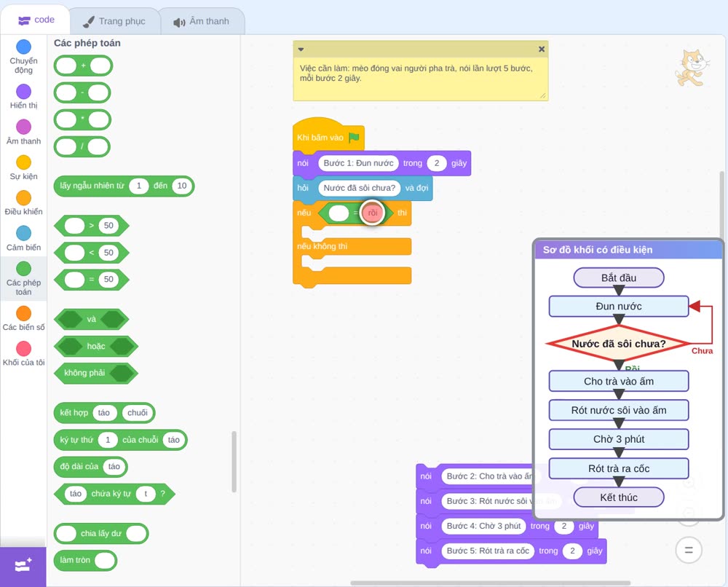Image resolution: width=728 pixels, height=587 pixels.
Task: Select the greater-than 50 comparison block
Action: click(92, 226)
